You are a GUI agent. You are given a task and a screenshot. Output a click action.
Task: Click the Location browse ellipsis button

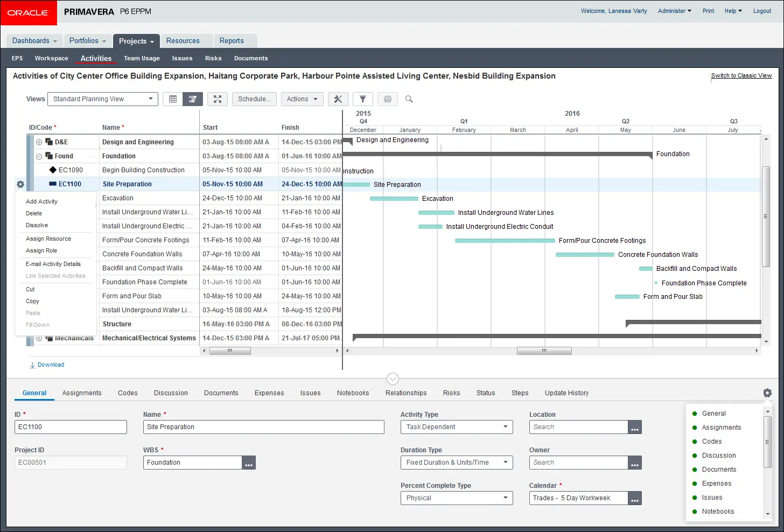click(x=635, y=427)
